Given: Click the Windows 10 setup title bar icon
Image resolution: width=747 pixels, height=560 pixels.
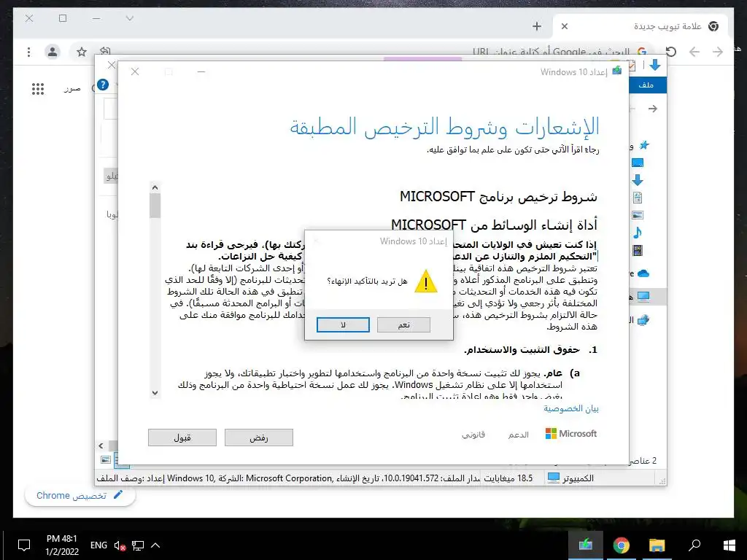Looking at the screenshot, I should click(617, 71).
